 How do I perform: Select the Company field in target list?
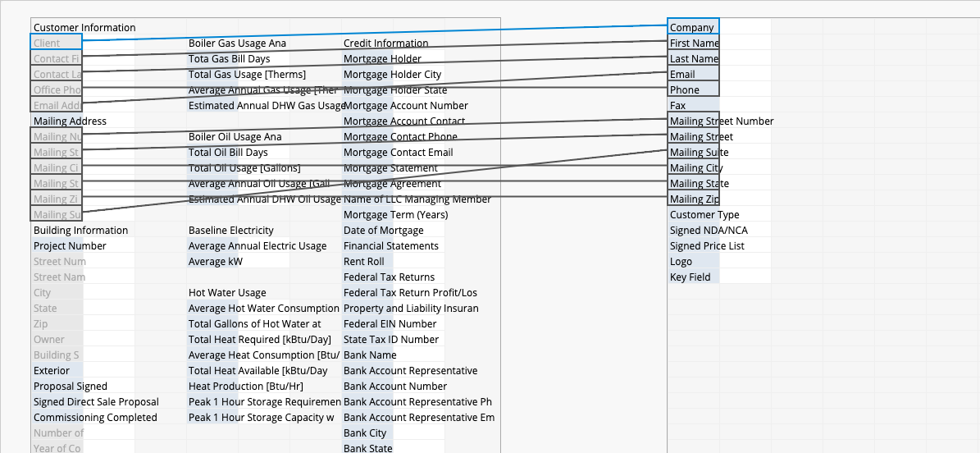pyautogui.click(x=693, y=27)
